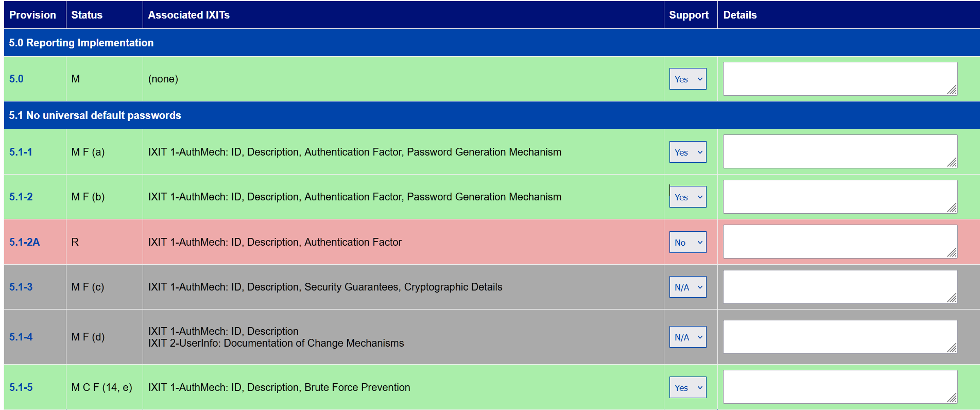The height and width of the screenshot is (410, 980).
Task: Expand N/A dropdown for provision 5.1-3
Action: click(x=687, y=287)
